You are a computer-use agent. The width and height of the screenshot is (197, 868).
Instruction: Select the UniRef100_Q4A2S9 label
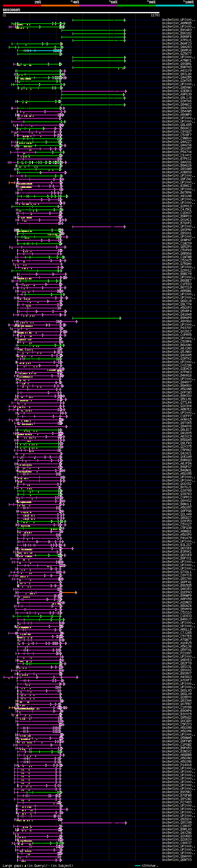(177, 108)
